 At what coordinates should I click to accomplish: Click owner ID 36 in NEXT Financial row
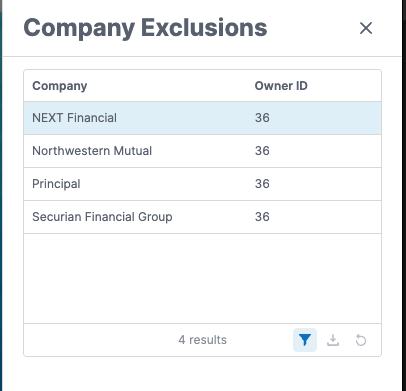[x=262, y=118]
